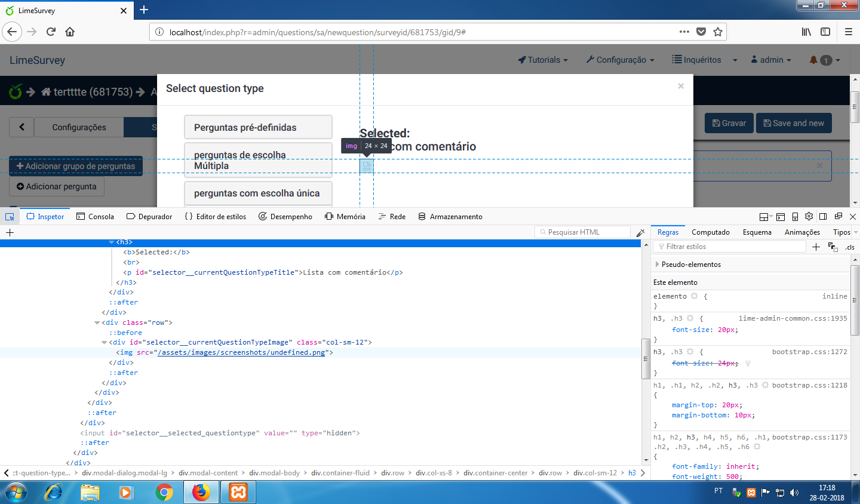
Task: Bookmark this page with star icon
Action: 718,32
